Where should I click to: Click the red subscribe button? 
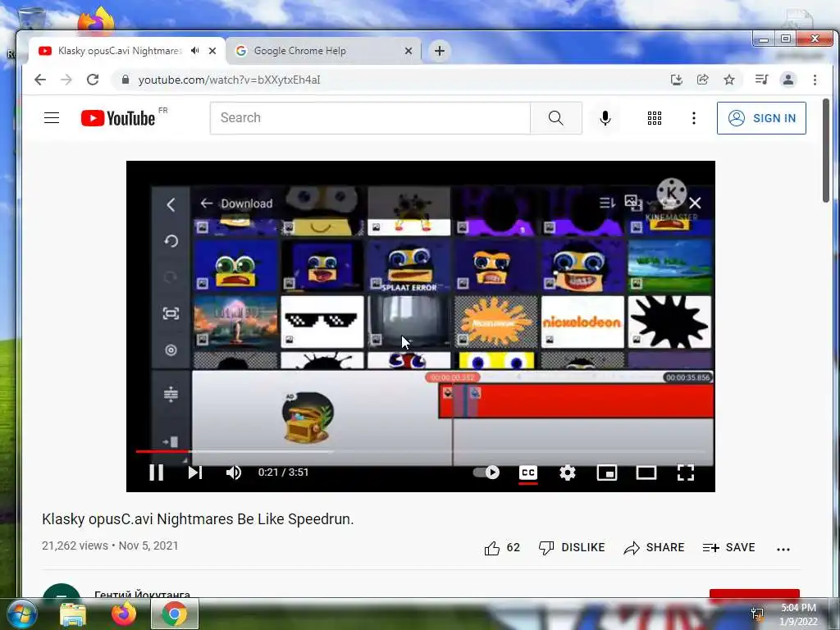pos(755,594)
